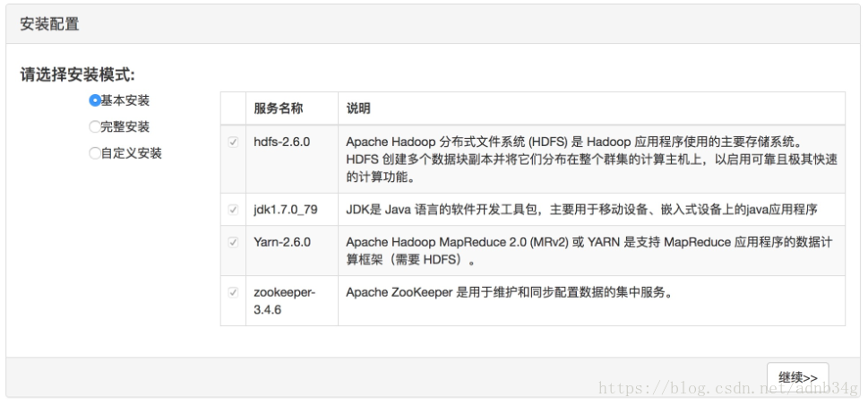The image size is (868, 406).
Task: Pick the 自定义安装 radio option
Action: pyautogui.click(x=94, y=153)
